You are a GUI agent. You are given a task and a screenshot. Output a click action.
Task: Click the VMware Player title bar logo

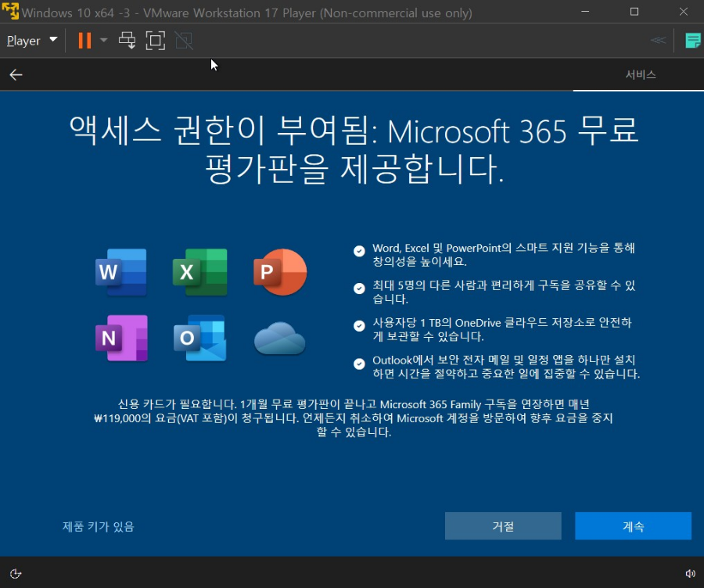pos(10,12)
